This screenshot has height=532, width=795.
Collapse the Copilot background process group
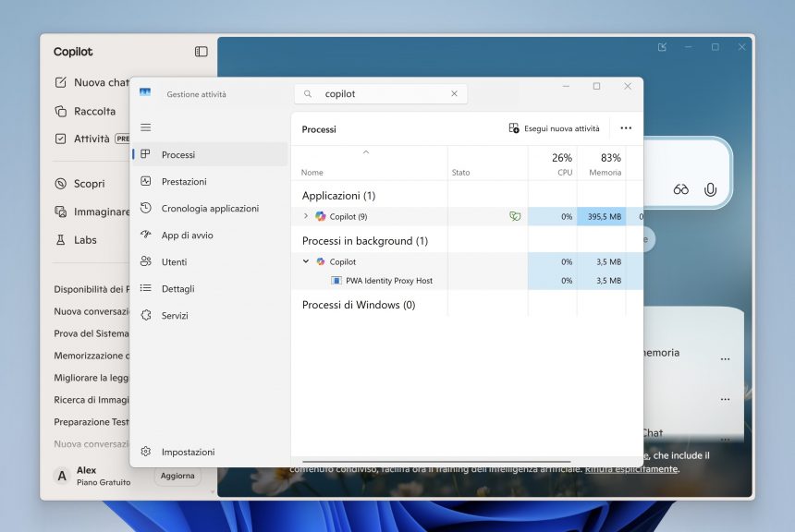pyautogui.click(x=306, y=261)
